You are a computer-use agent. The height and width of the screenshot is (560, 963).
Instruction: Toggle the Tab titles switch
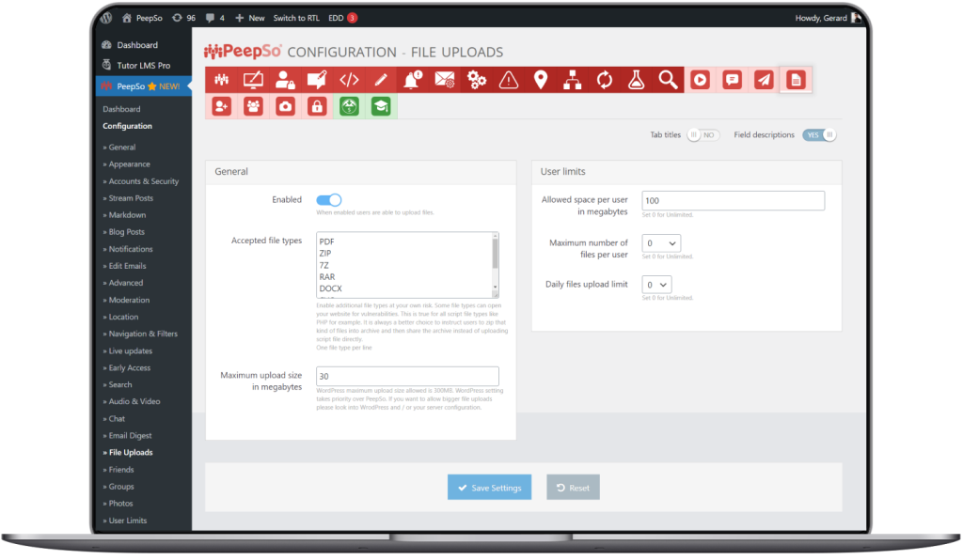[x=703, y=135]
